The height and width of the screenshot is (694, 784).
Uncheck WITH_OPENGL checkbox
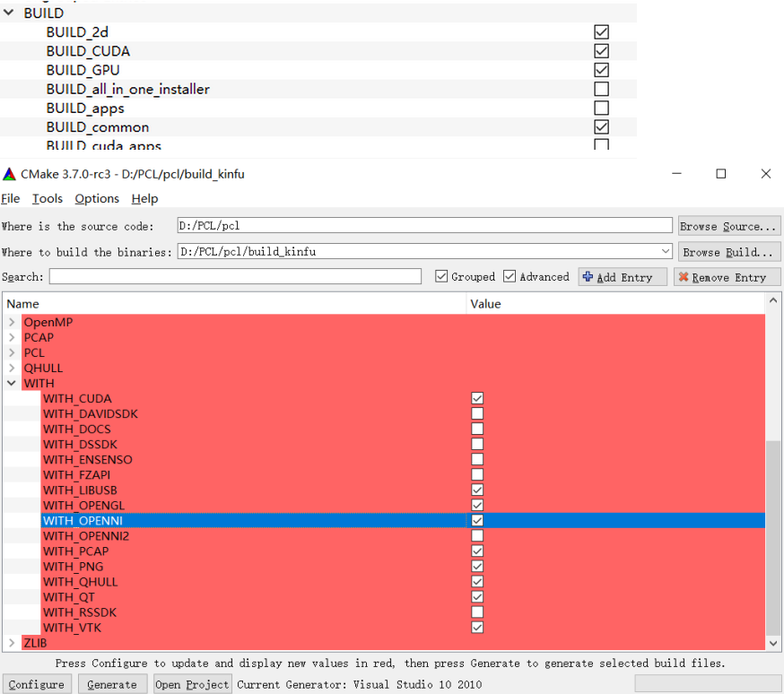tap(477, 505)
